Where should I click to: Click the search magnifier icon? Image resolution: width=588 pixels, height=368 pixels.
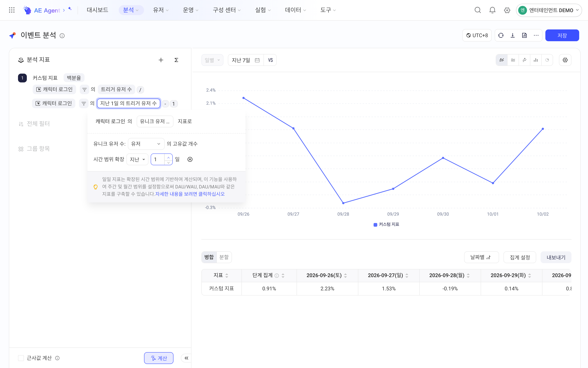[478, 10]
